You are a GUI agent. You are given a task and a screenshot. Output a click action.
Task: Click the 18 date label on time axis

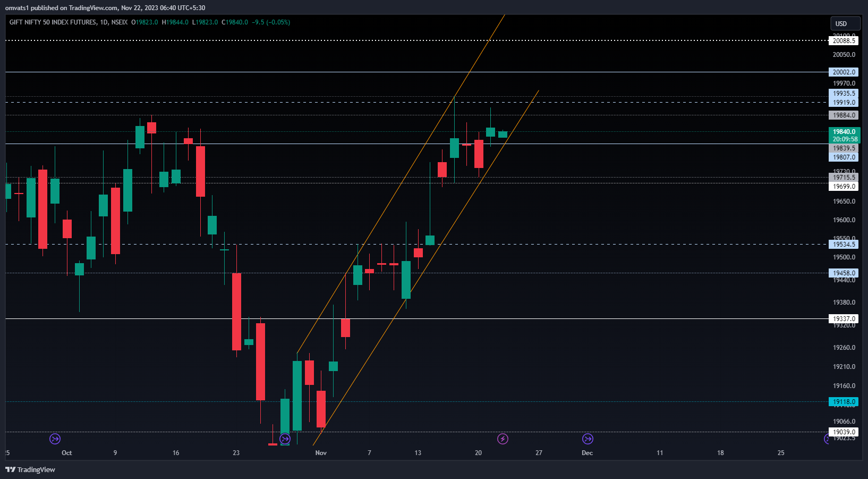point(720,453)
